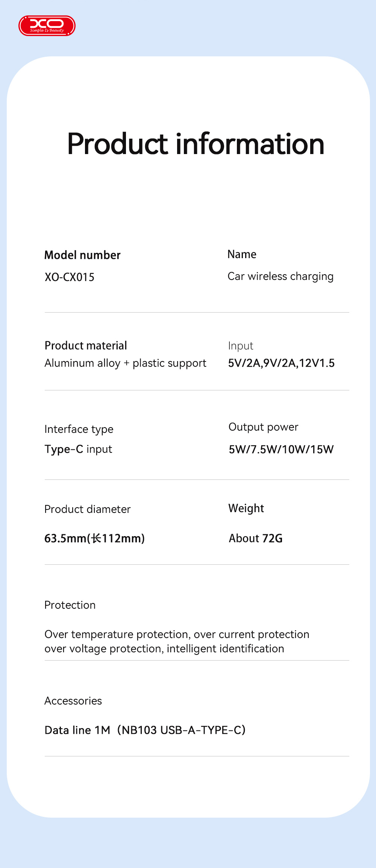Click the Product information heading
Image resolution: width=376 pixels, height=868 pixels.
click(196, 144)
